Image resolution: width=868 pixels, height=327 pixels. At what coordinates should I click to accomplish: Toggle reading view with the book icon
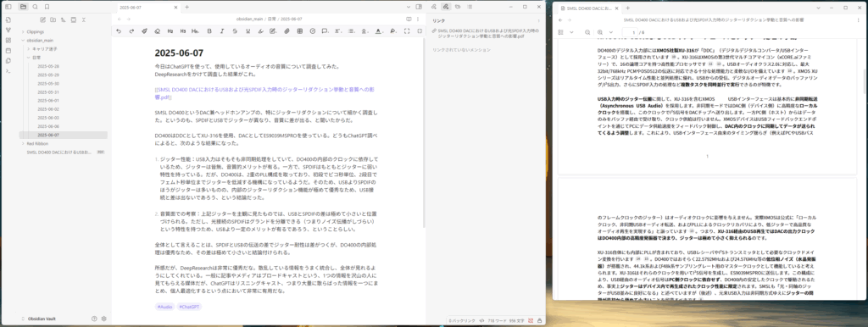409,19
